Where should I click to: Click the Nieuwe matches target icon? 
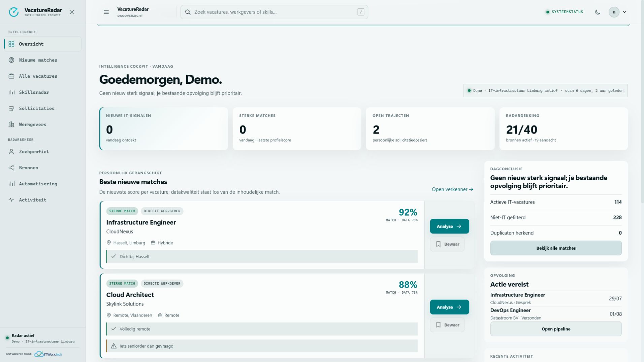[x=11, y=60]
